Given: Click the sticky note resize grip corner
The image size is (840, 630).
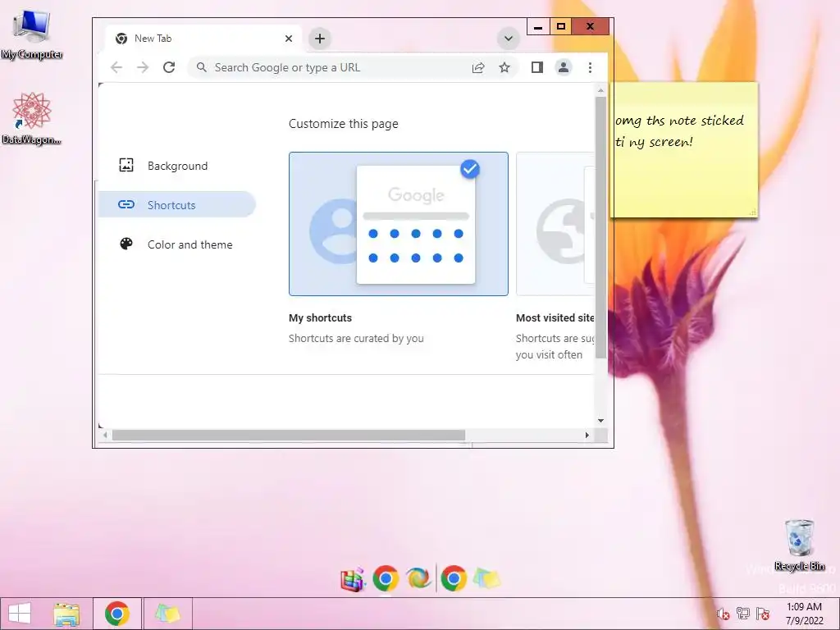Looking at the screenshot, I should coord(752,212).
